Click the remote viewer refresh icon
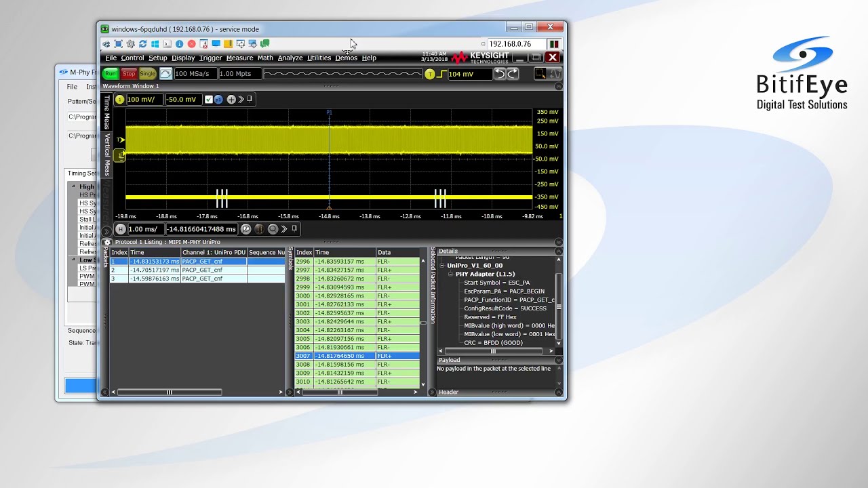The image size is (868, 488). pos(142,44)
